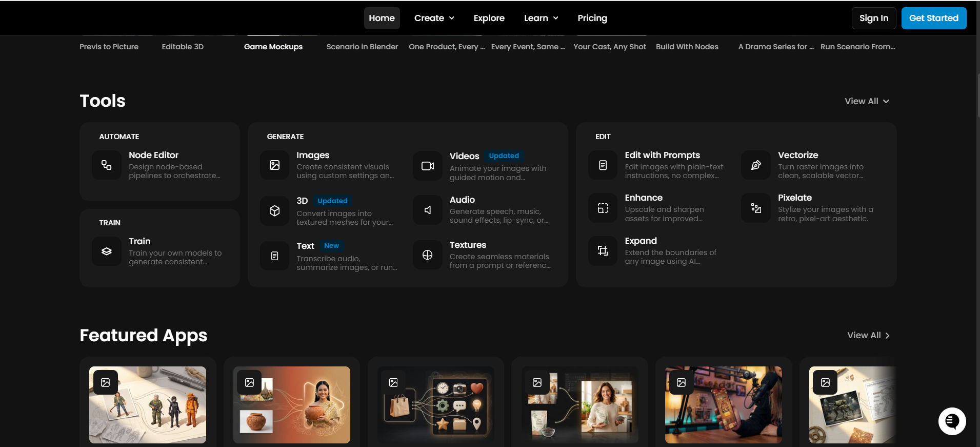Viewport: 980px width, 447px height.
Task: View all Featured Apps link
Action: tap(869, 335)
